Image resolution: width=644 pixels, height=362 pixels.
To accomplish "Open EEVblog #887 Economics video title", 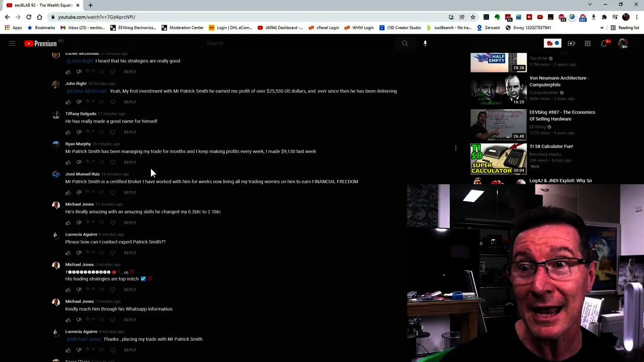I will click(x=562, y=116).
